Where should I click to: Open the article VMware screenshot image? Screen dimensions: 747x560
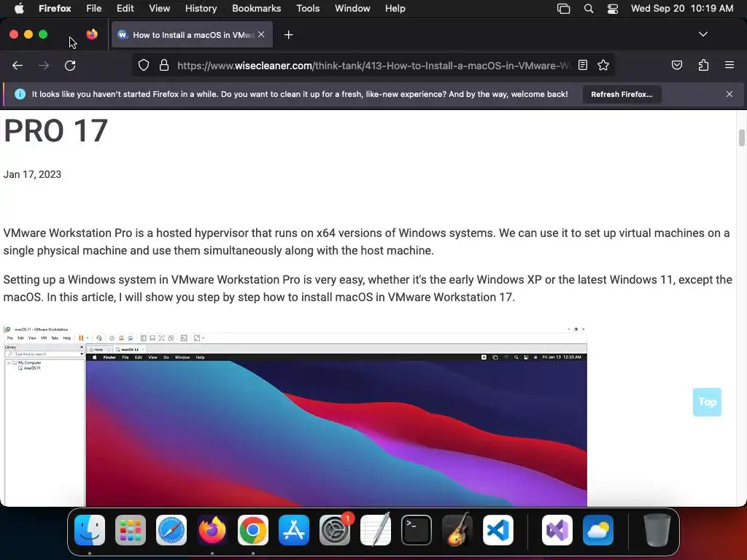(x=295, y=416)
